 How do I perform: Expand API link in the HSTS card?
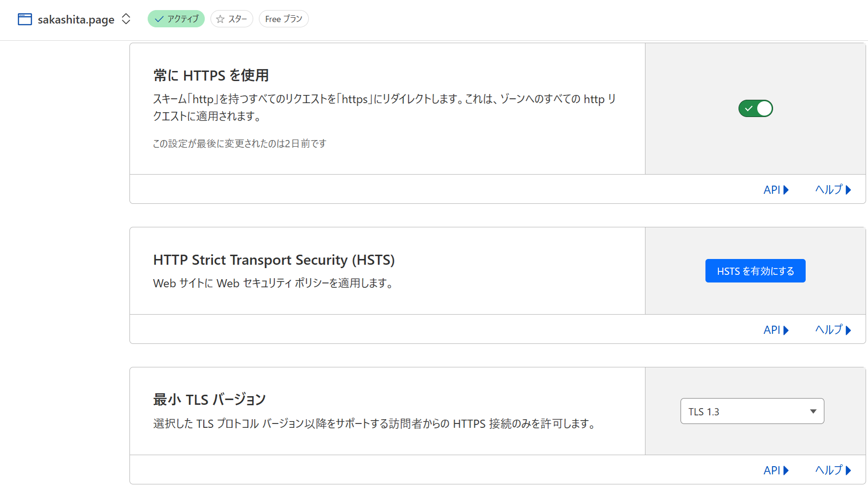(x=776, y=330)
